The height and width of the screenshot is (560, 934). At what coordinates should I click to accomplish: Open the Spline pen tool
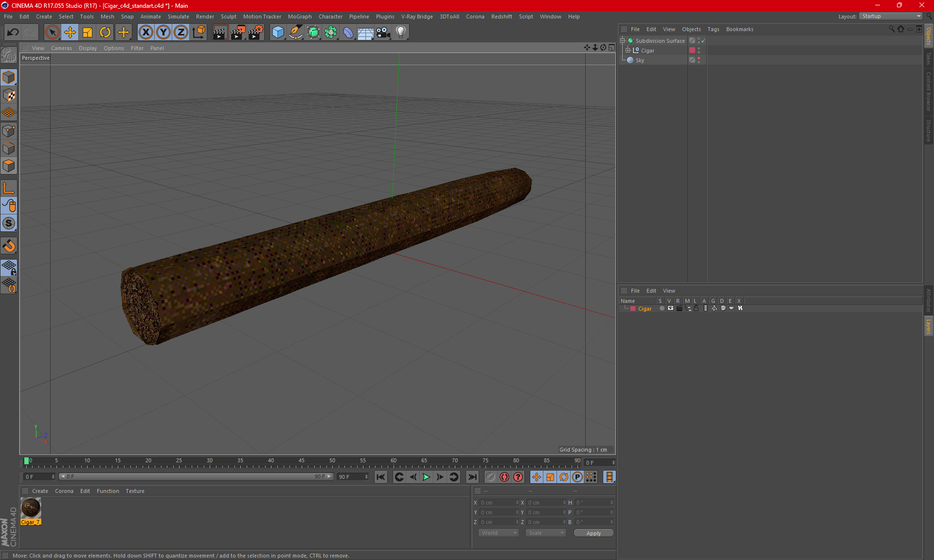(296, 33)
